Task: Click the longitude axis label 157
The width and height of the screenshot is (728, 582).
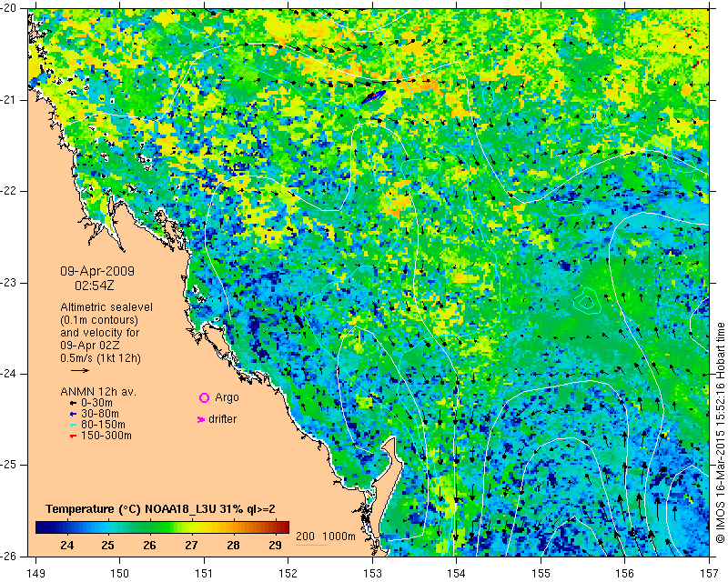Action: tap(710, 574)
